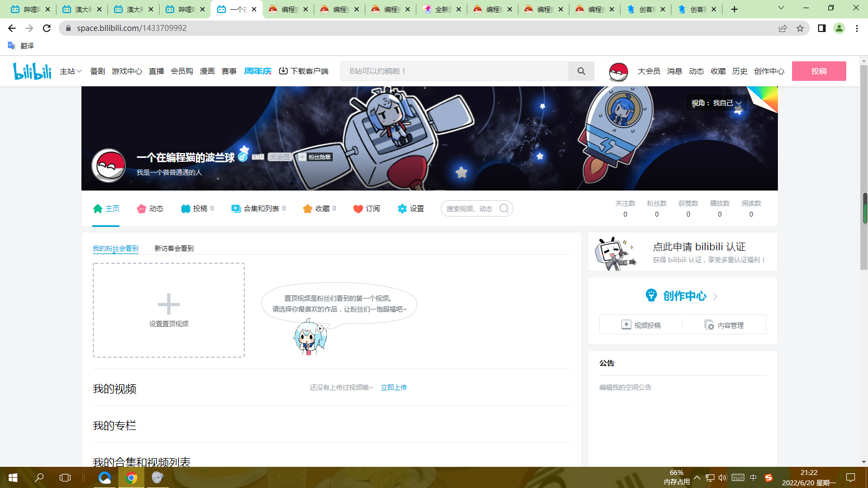Viewport: 868px width, 488px height.
Task: Click the 大会员 badge on the banner
Action: point(280,157)
